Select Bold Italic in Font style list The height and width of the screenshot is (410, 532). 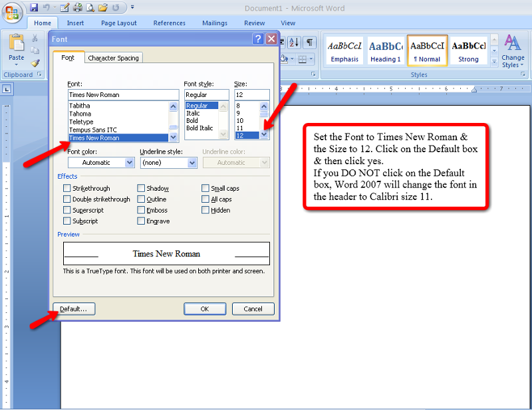click(x=199, y=128)
